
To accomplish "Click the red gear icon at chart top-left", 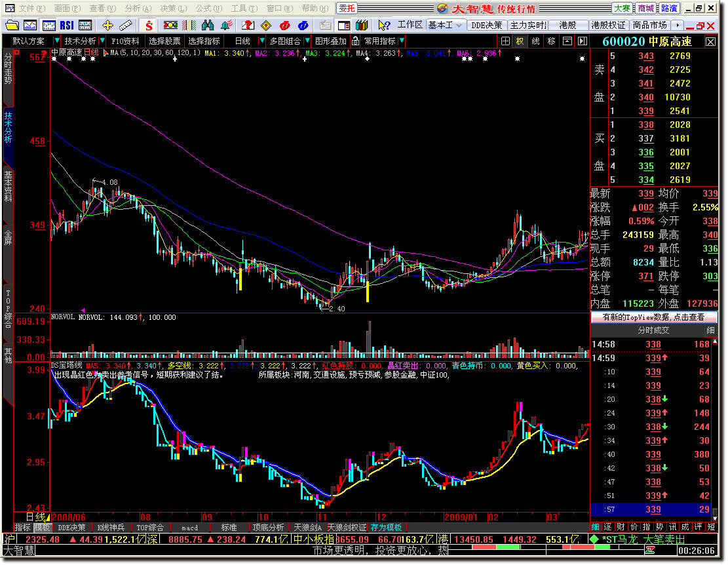I will (17, 52).
